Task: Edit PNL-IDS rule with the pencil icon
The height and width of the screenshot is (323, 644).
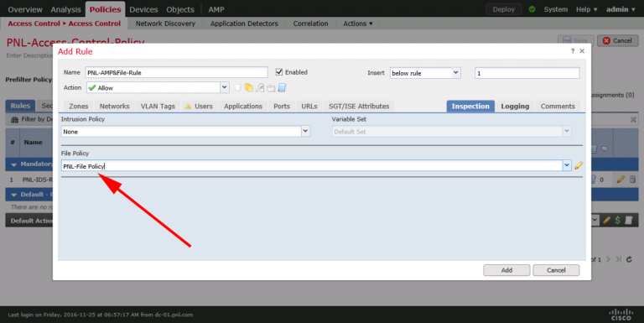Action: coord(621,180)
